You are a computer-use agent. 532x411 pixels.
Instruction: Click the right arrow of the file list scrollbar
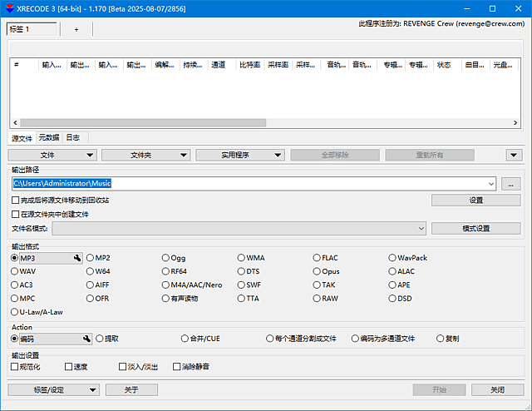(515, 122)
